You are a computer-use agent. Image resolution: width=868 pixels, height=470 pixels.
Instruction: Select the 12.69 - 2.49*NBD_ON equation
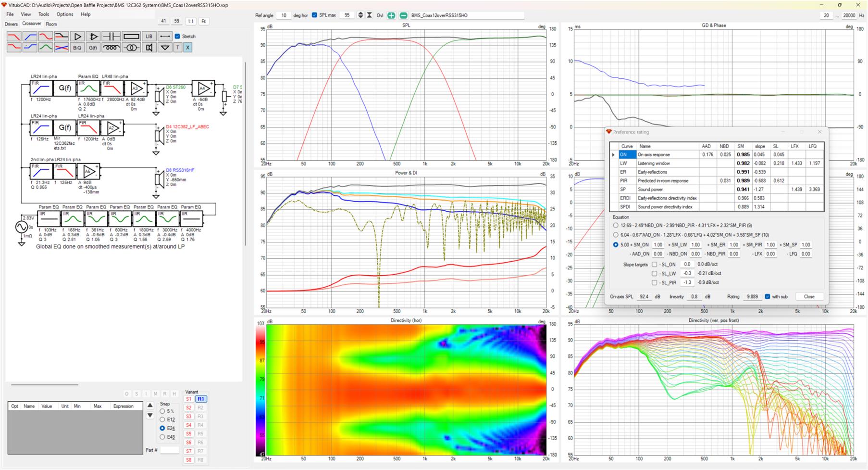616,225
